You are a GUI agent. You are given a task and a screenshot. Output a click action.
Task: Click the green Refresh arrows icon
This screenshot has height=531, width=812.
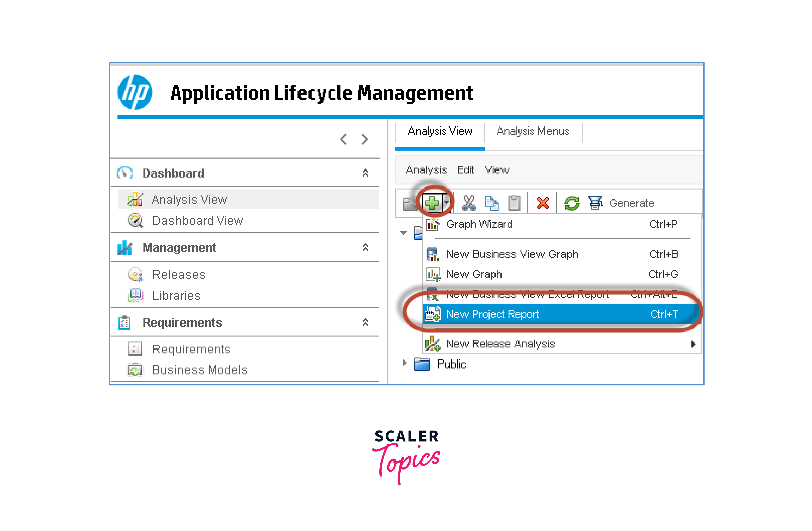[572, 203]
